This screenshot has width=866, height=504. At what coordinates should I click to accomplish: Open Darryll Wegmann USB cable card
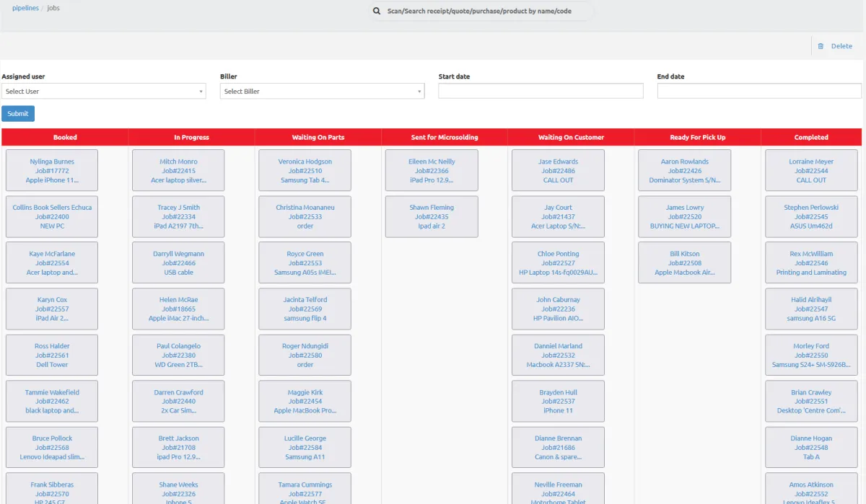tap(178, 263)
